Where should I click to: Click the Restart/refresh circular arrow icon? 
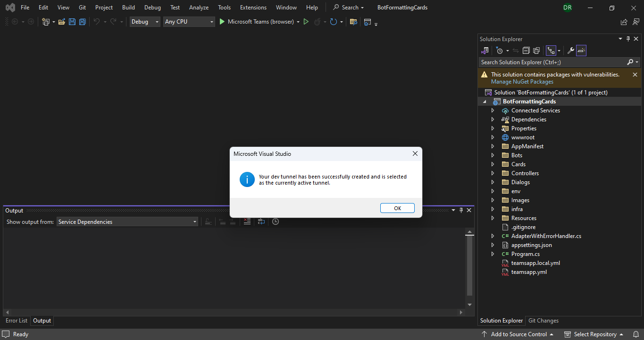pos(334,22)
